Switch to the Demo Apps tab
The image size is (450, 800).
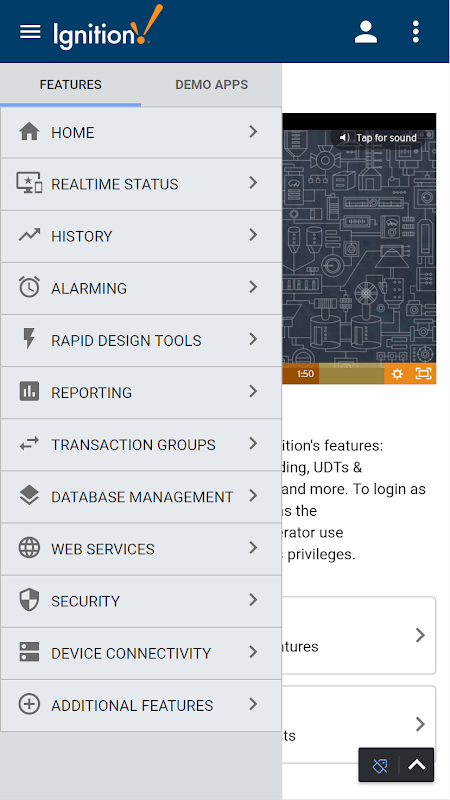pos(212,85)
